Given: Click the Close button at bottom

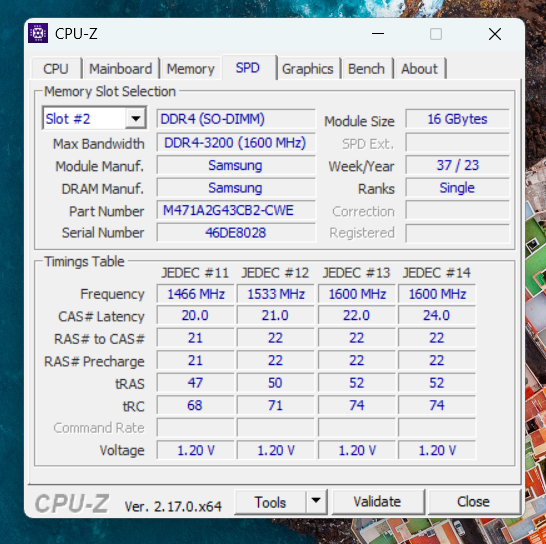Looking at the screenshot, I should [474, 502].
